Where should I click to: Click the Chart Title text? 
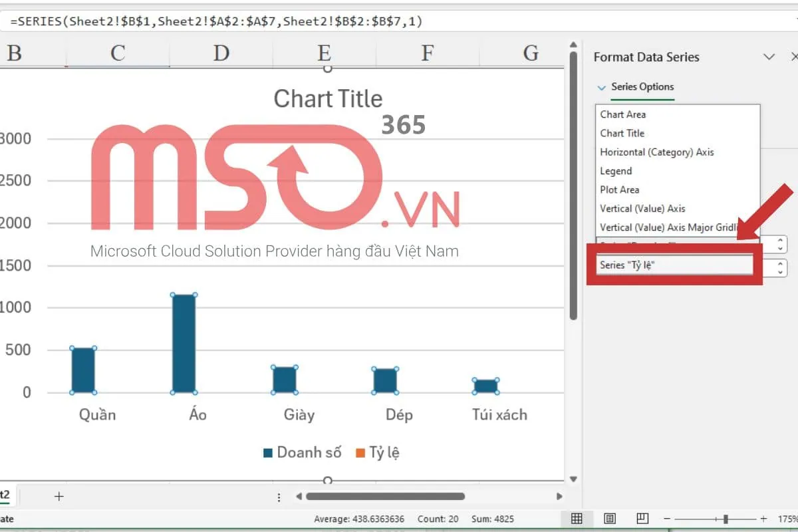tap(328, 99)
